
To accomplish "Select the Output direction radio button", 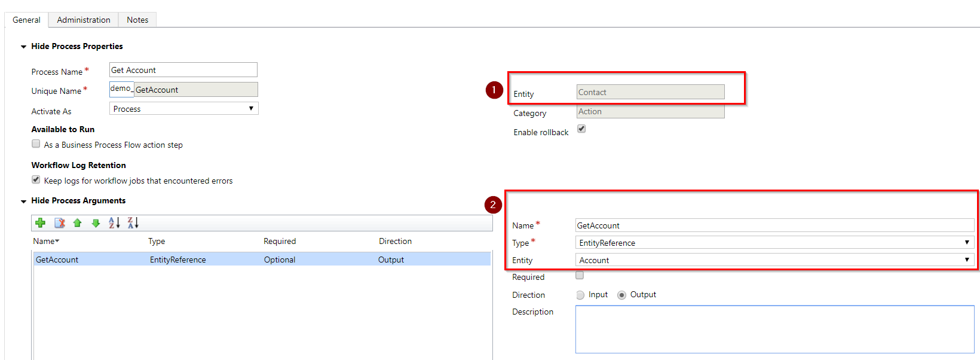I will [x=622, y=295].
